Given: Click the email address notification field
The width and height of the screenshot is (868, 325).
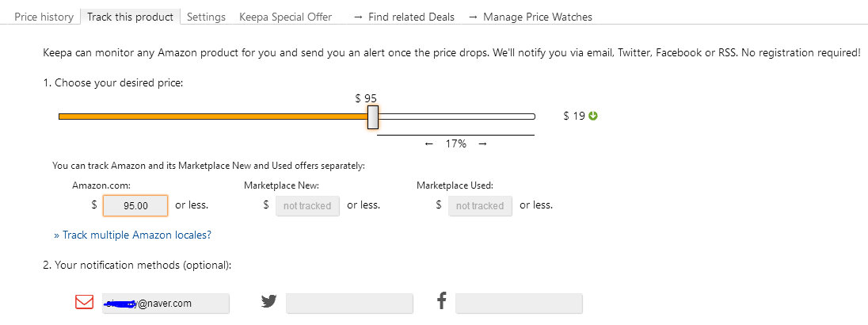Looking at the screenshot, I should pos(166,304).
